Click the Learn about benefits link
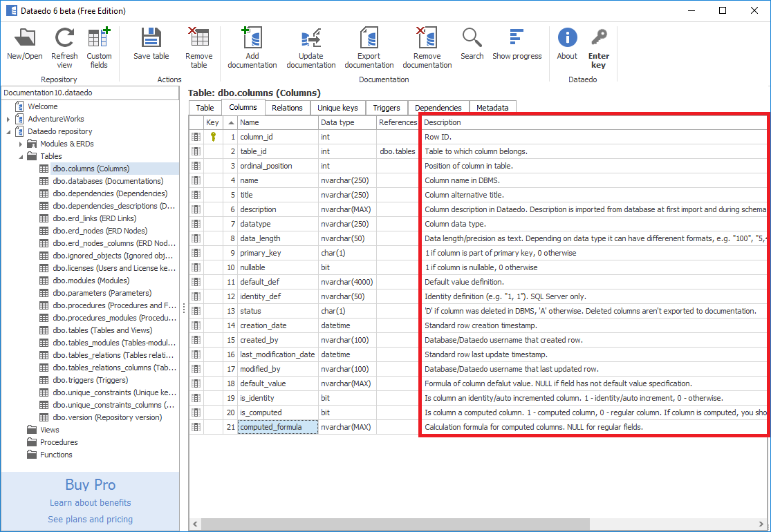771x532 pixels. click(x=90, y=503)
